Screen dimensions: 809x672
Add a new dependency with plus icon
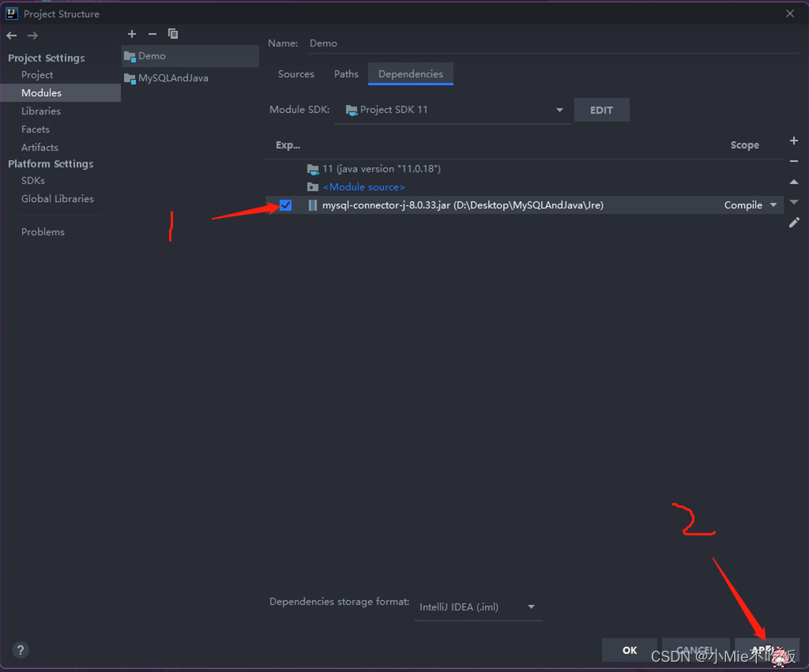(x=794, y=141)
